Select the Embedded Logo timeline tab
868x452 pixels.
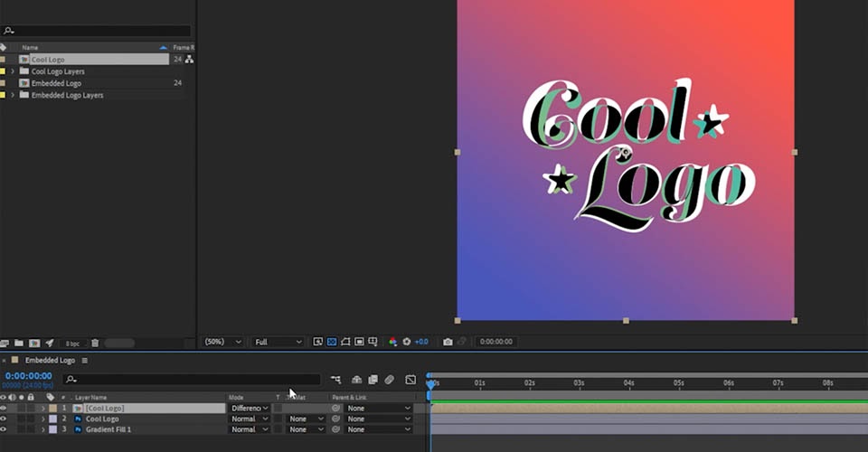pos(50,361)
